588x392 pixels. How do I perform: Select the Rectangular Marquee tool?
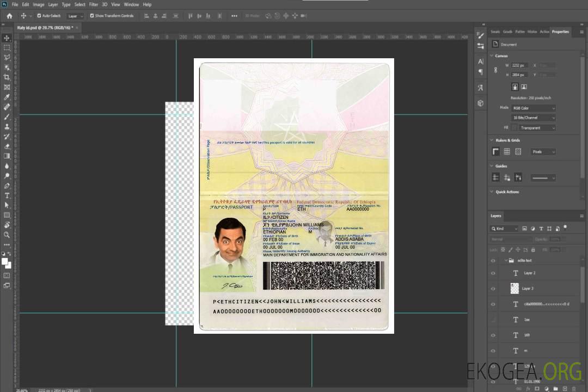(x=7, y=48)
